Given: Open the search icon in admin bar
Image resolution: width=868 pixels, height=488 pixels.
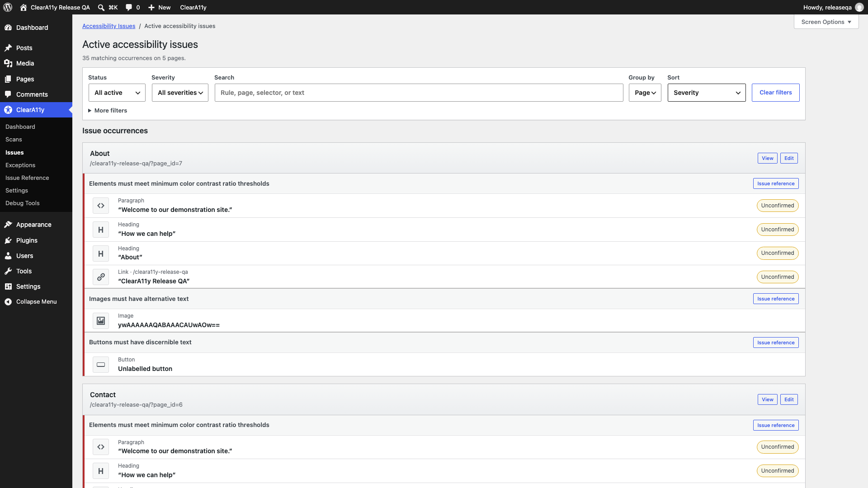Looking at the screenshot, I should [x=101, y=7].
